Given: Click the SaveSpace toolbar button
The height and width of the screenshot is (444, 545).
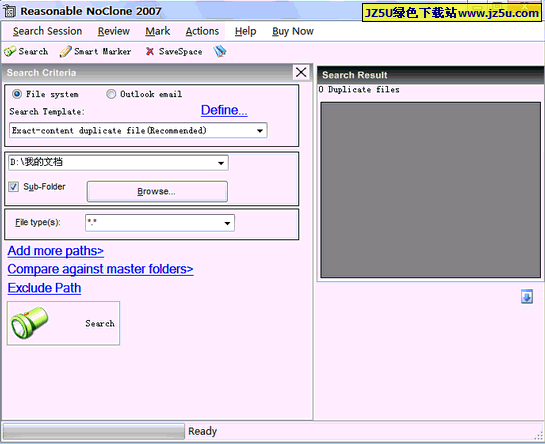Looking at the screenshot, I should (x=174, y=51).
